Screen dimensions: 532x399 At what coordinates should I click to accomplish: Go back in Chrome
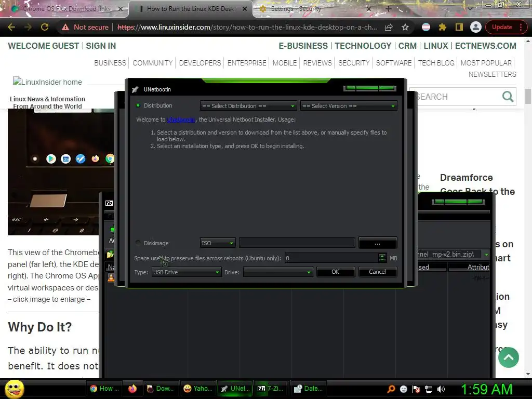pyautogui.click(x=11, y=27)
